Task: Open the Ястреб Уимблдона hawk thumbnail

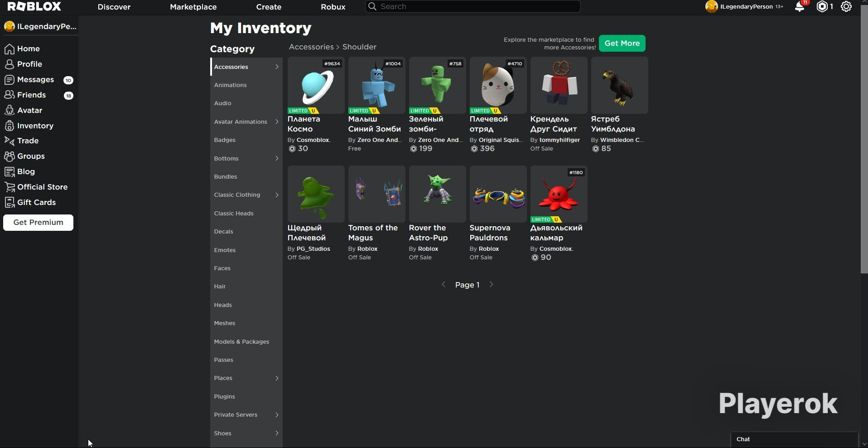Action: (x=620, y=85)
